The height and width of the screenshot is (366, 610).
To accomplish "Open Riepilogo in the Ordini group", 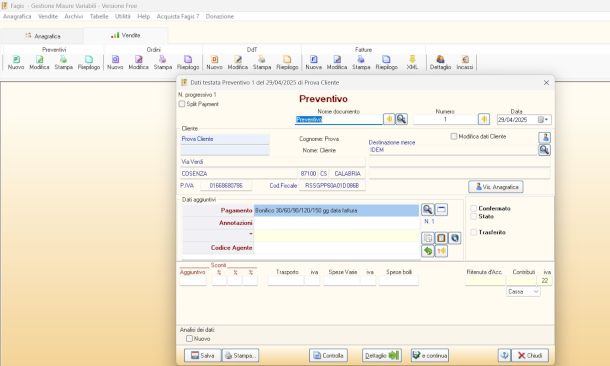I will [188, 63].
